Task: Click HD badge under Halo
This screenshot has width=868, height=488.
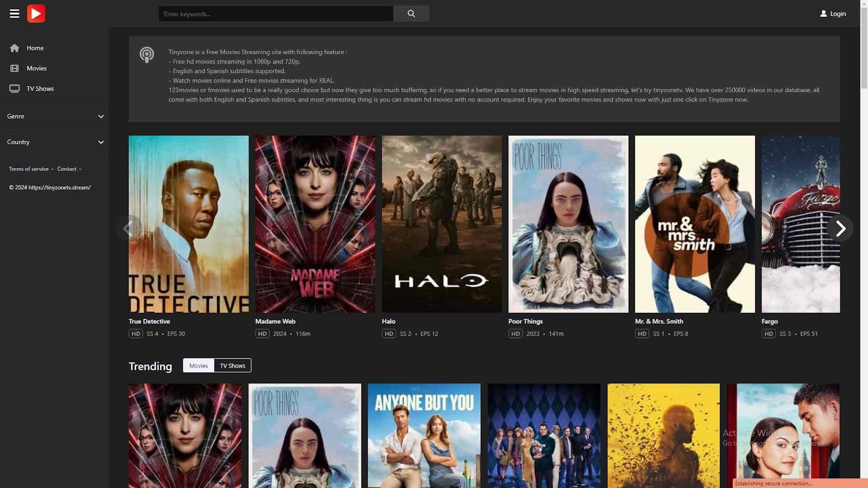Action: pos(389,333)
